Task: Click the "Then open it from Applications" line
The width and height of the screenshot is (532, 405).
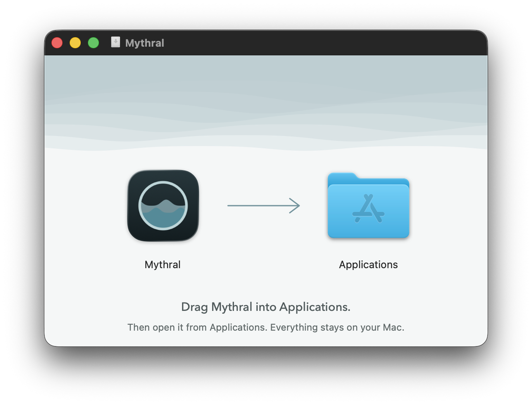Action: [x=266, y=327]
